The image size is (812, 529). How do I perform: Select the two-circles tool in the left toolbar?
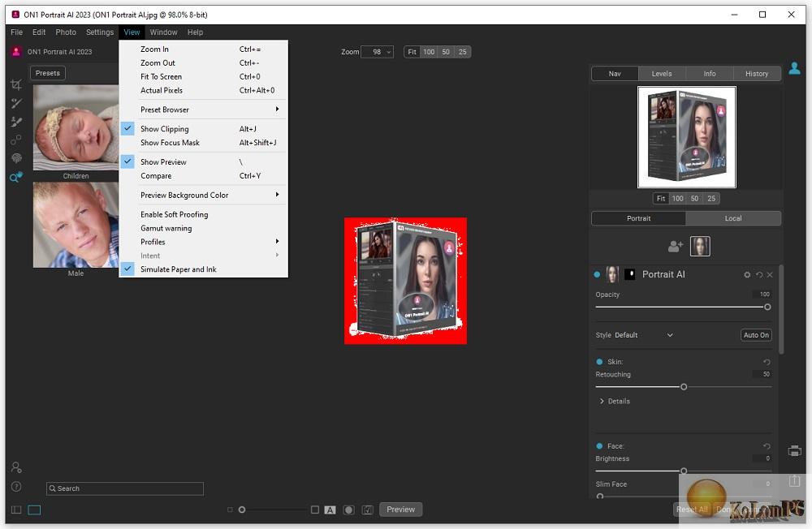pyautogui.click(x=16, y=140)
